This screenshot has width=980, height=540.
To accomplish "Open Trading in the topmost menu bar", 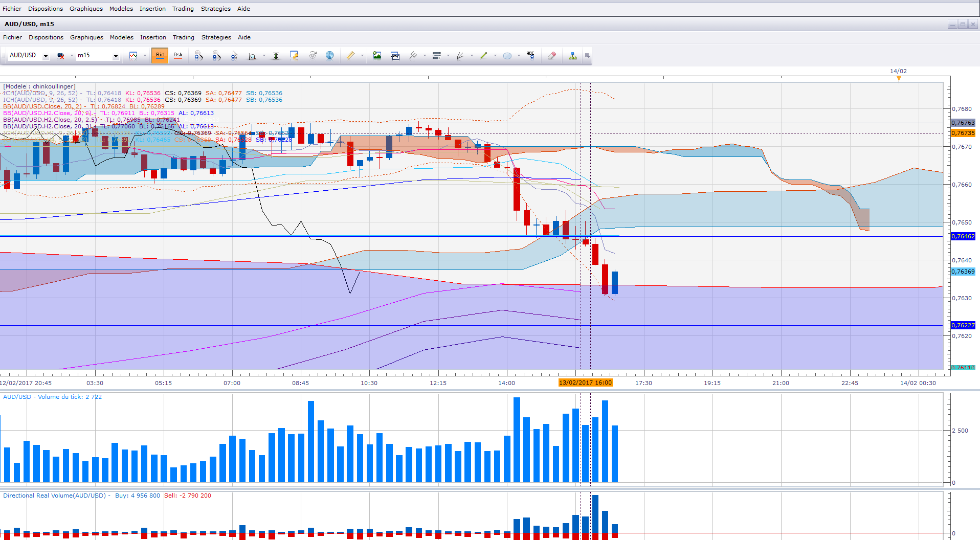I will pyautogui.click(x=183, y=9).
